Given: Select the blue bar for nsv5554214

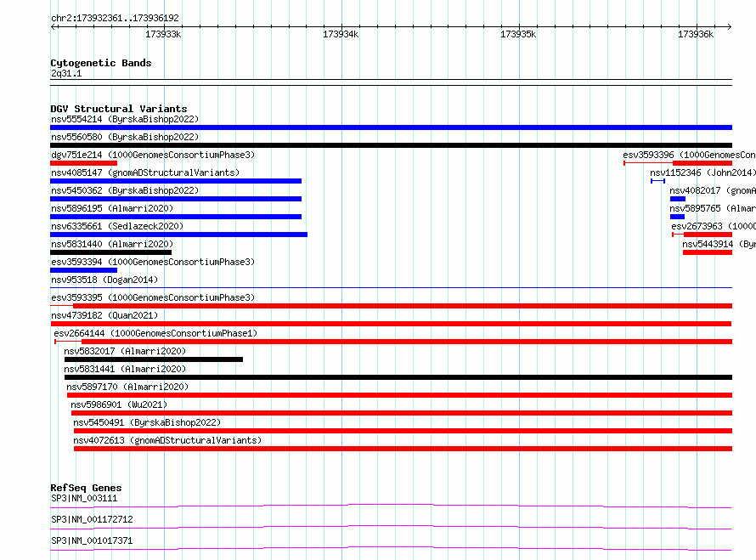Looking at the screenshot, I should click(391, 127).
